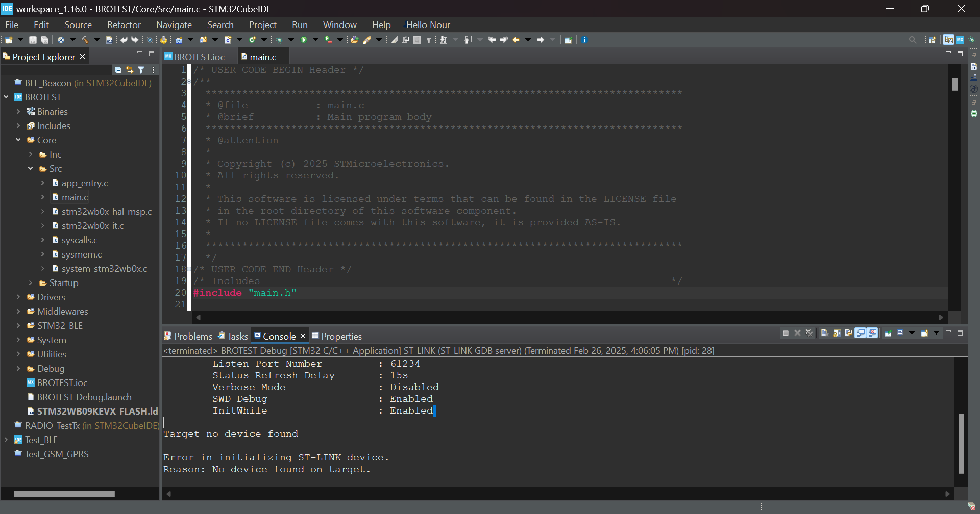Select the Problems view

[x=192, y=336]
